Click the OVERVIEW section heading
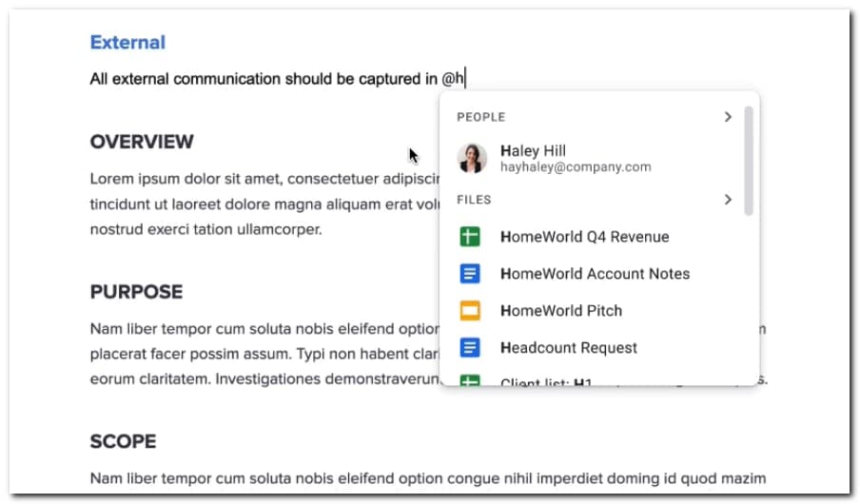Viewport: 860px width, 504px height. coord(142,142)
